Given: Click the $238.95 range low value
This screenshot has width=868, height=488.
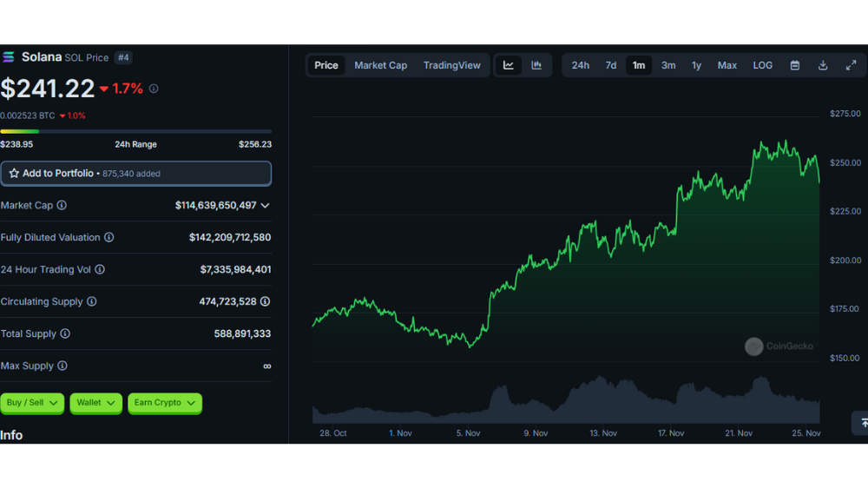Looking at the screenshot, I should click(x=16, y=144).
